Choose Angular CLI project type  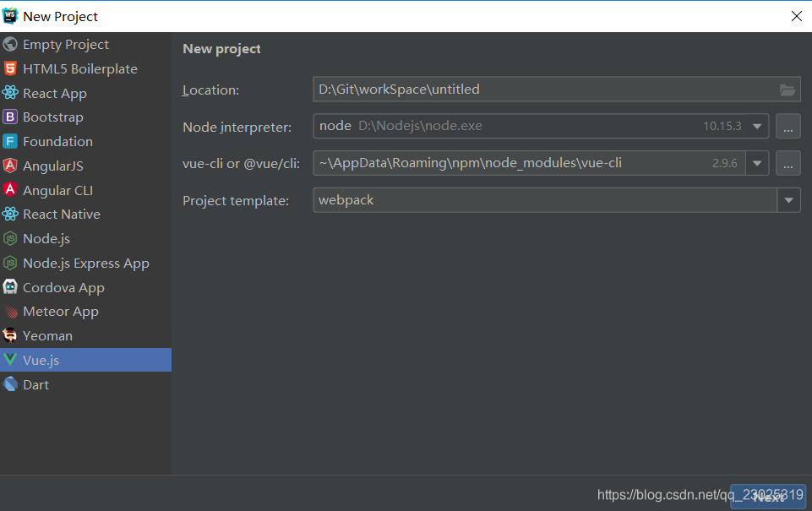click(85, 189)
